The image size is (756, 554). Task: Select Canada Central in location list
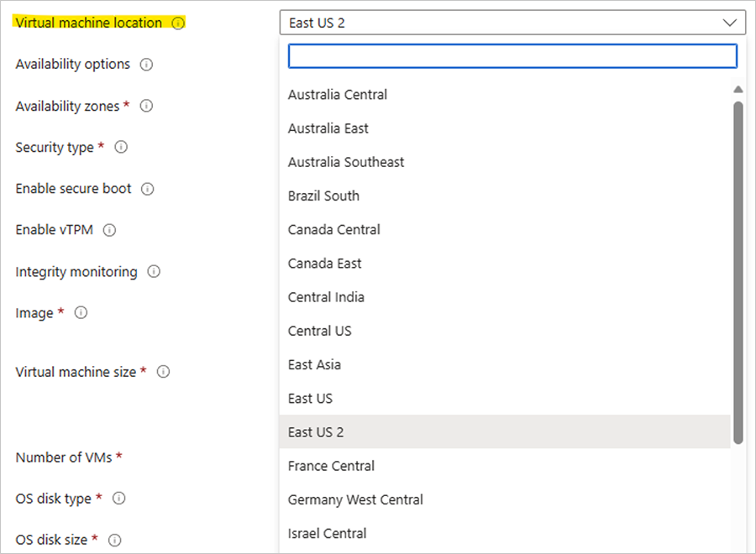click(x=334, y=229)
